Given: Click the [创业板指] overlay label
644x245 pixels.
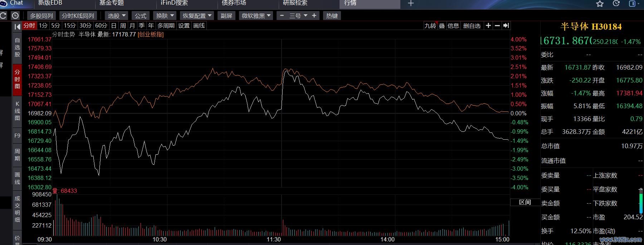Looking at the screenshot, I should tap(151, 35).
